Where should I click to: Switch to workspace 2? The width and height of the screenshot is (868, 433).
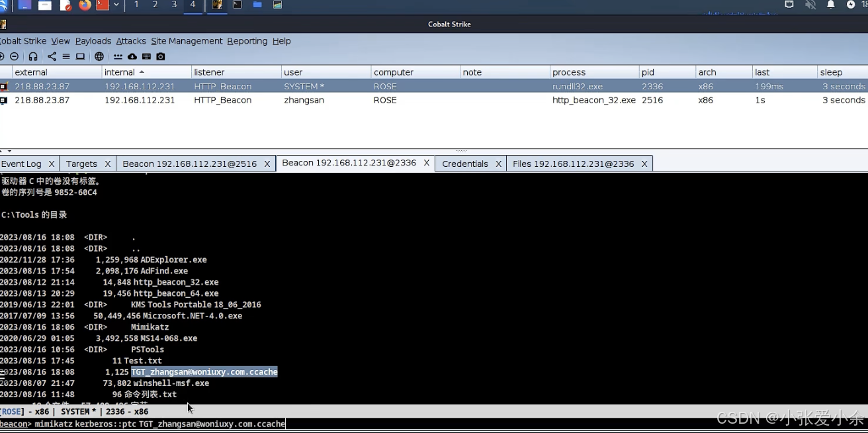click(155, 5)
